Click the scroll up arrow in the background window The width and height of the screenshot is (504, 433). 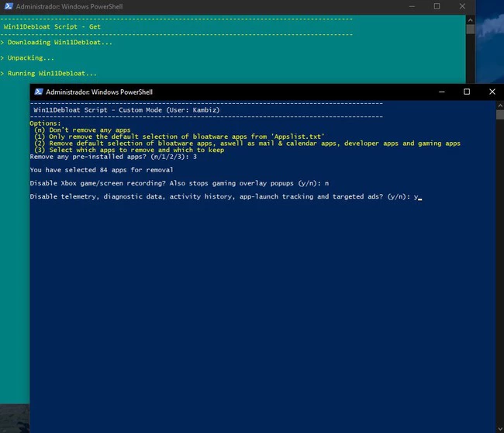470,18
